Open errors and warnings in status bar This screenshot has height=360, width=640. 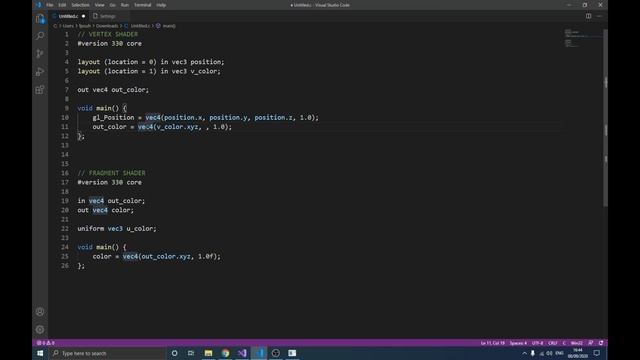45,343
